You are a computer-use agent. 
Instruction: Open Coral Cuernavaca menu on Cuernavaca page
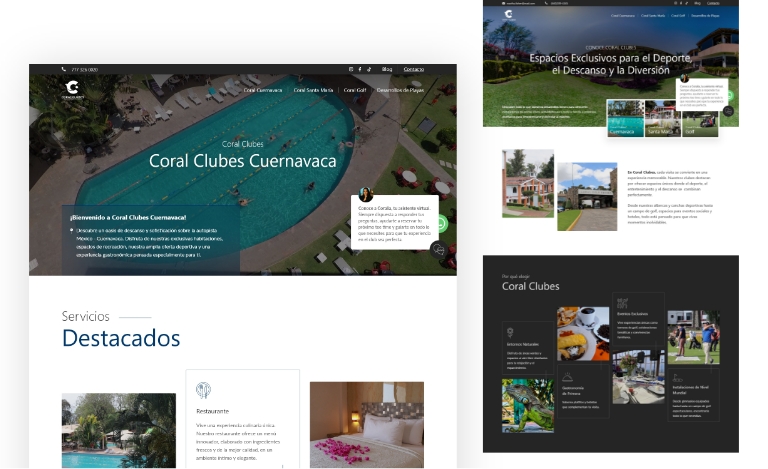(263, 90)
